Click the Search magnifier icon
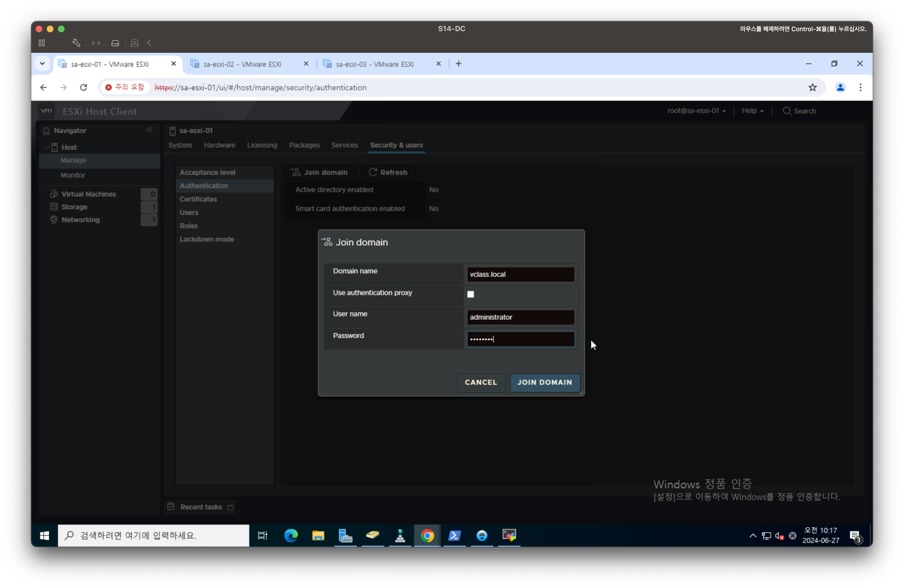904x588 pixels. pyautogui.click(x=787, y=111)
